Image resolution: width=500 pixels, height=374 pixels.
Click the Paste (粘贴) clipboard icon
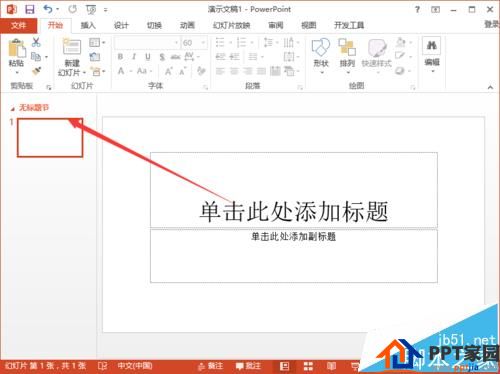tap(17, 49)
